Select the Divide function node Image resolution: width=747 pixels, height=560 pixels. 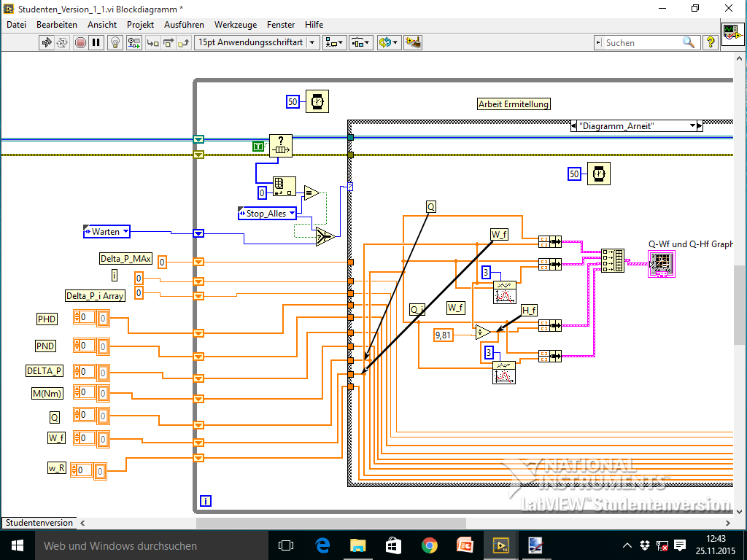coord(483,332)
